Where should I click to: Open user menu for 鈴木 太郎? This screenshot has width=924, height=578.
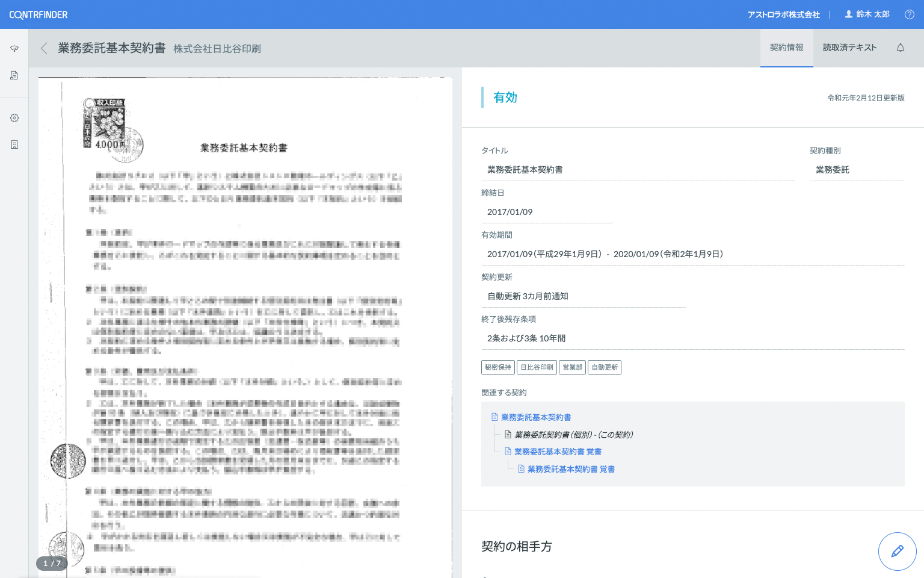[x=867, y=14]
